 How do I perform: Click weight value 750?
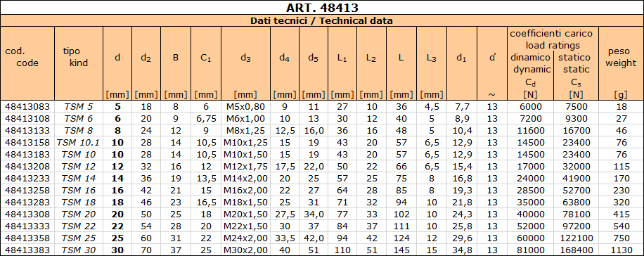pyautogui.click(x=622, y=238)
